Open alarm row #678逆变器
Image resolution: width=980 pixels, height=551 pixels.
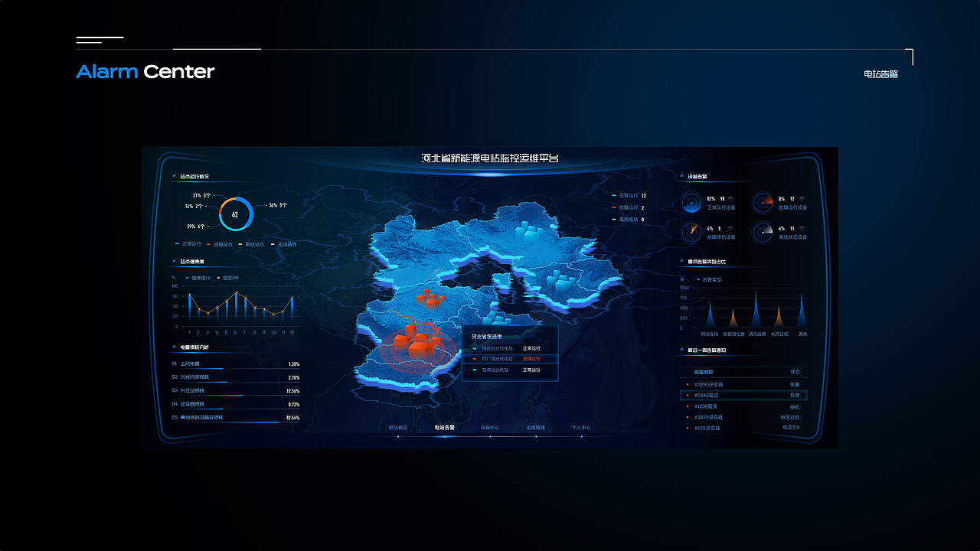[743, 428]
